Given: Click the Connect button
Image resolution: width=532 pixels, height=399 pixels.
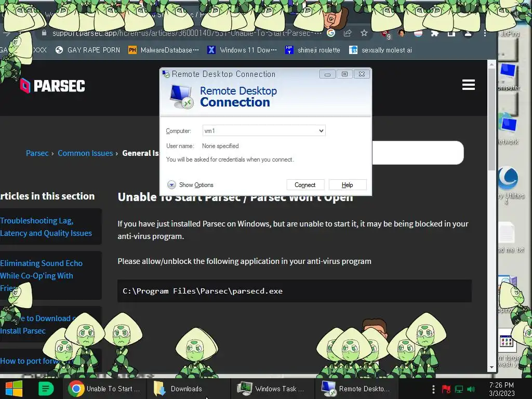Looking at the screenshot, I should tap(305, 185).
